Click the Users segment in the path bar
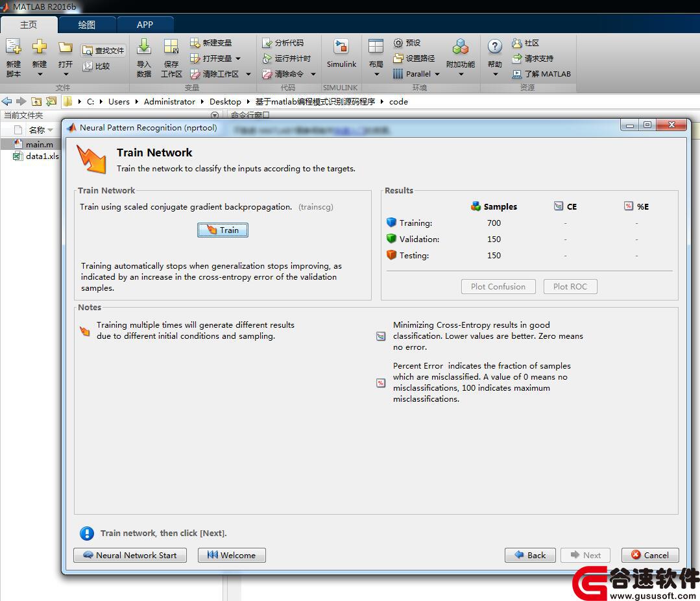The image size is (700, 601). click(119, 102)
